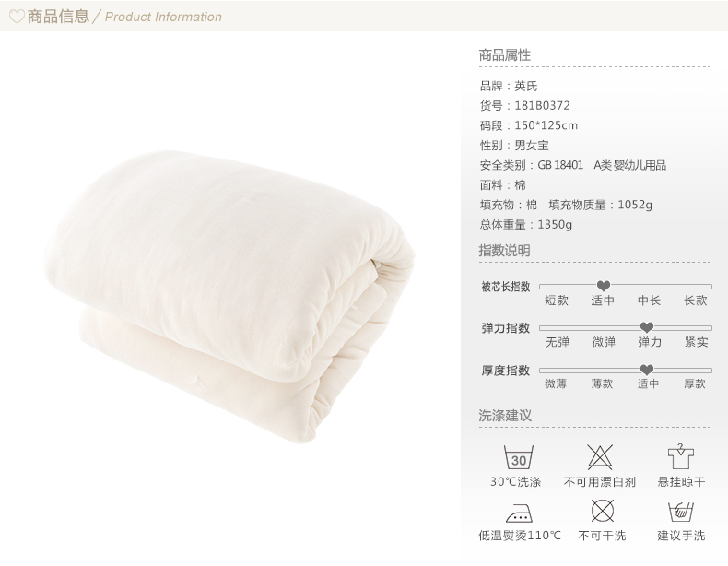Click the 30℃ wash tub icon
The image size is (728, 566).
point(518,457)
